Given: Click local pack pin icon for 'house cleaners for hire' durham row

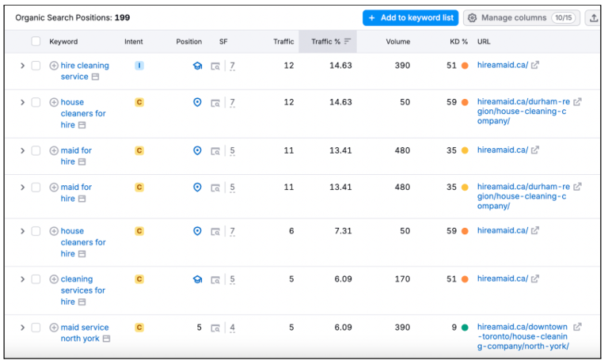Looking at the screenshot, I should (x=197, y=103).
